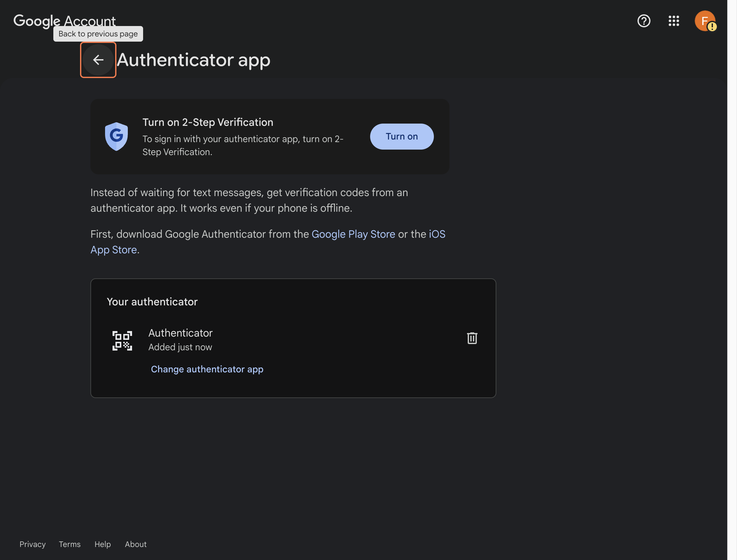Click the Authenticator app page heading
The width and height of the screenshot is (737, 560).
[x=193, y=60]
